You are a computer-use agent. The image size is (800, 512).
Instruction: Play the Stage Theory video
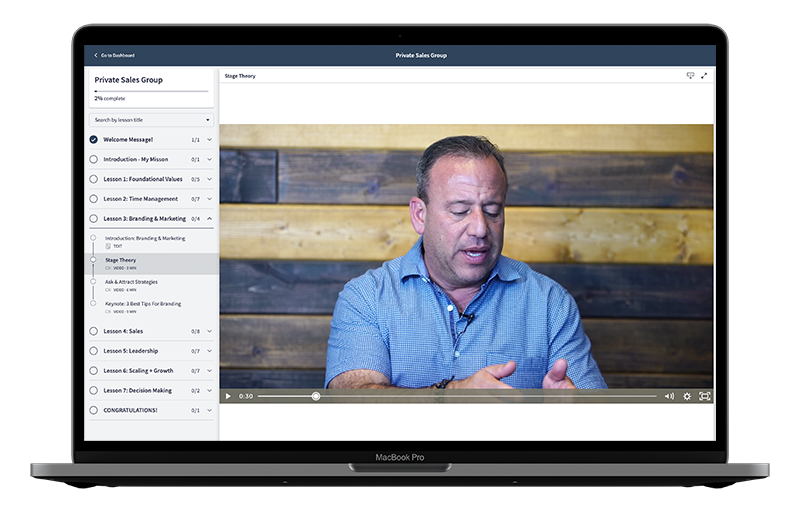pos(228,396)
